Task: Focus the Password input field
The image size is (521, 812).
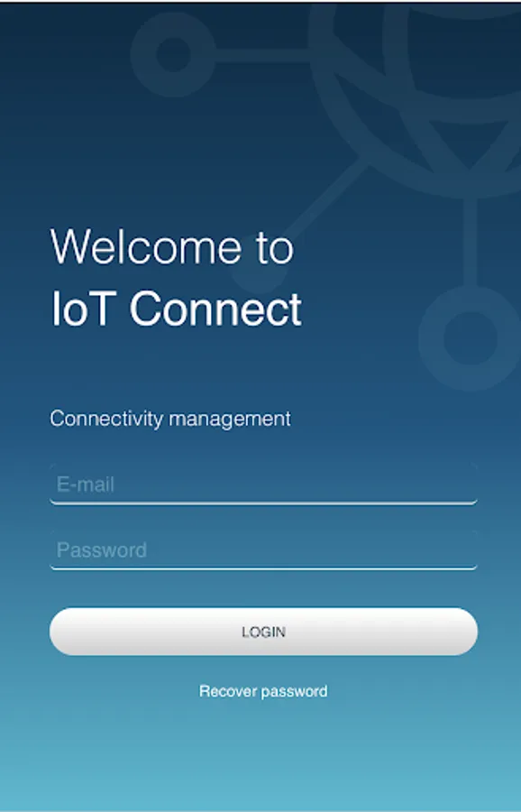Action: pyautogui.click(x=263, y=549)
